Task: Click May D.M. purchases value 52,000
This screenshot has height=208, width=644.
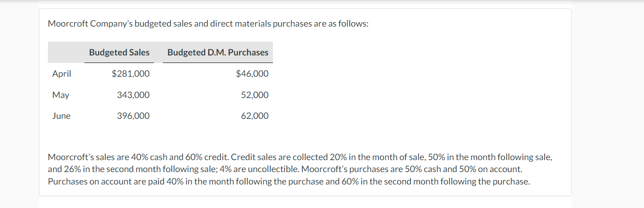Action: (x=255, y=95)
